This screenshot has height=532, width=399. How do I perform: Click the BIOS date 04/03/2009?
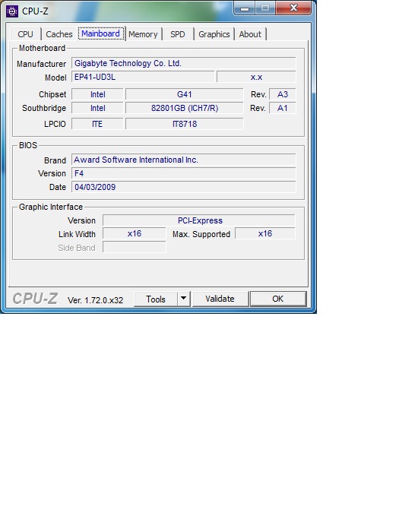click(184, 187)
